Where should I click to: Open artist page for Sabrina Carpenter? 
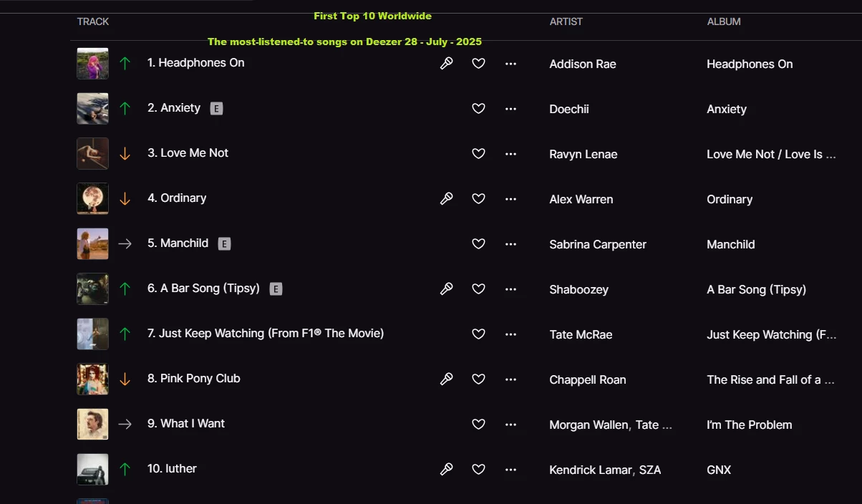coord(598,244)
